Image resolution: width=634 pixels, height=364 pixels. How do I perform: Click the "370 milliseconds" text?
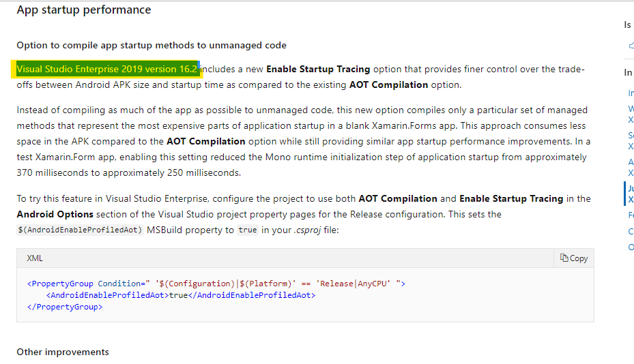[53, 173]
